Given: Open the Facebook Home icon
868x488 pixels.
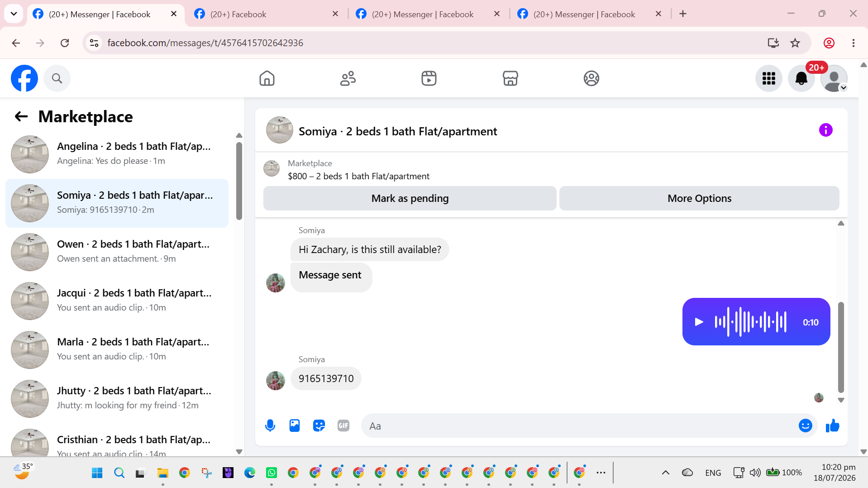Looking at the screenshot, I should [267, 78].
